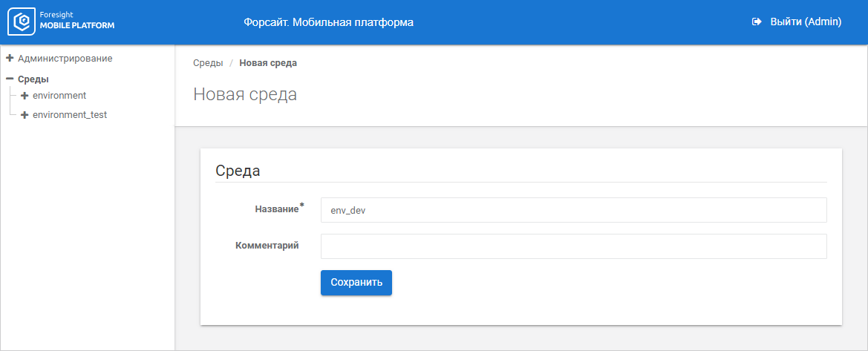
Task: Go to the Среды breadcrumb link
Action: tap(208, 63)
